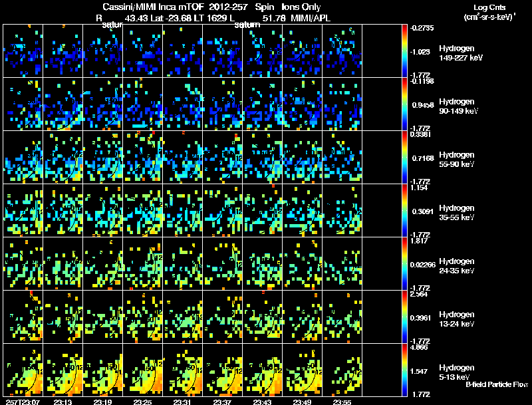This screenshot has height=405, width=532.
Task: Open the 5-13 keV panel at 23:37
Action: tap(222, 370)
